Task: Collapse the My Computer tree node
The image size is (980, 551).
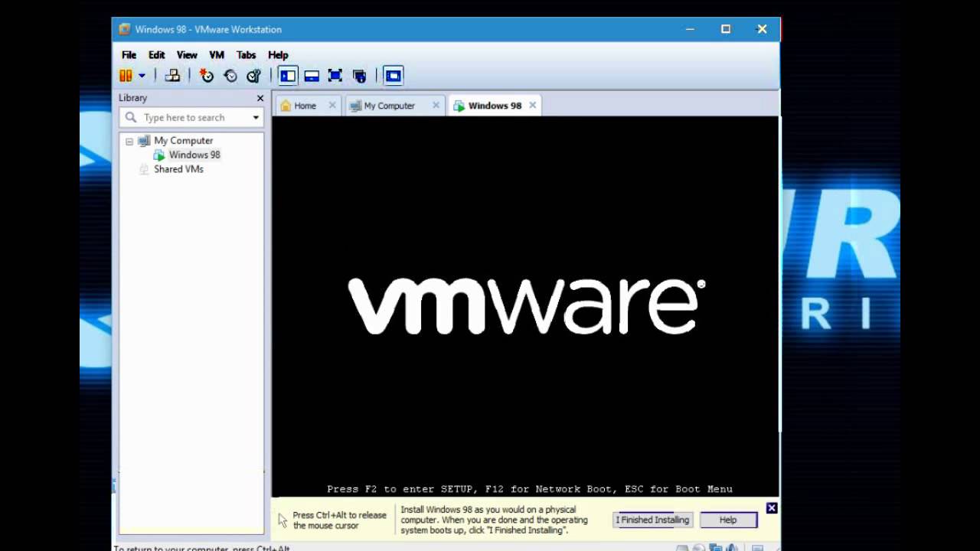Action: [129, 141]
